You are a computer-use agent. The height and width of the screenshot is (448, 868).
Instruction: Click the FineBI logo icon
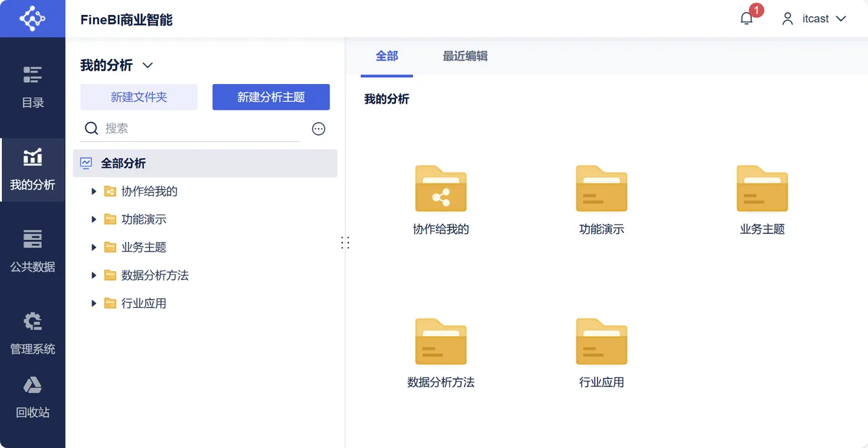coord(33,19)
